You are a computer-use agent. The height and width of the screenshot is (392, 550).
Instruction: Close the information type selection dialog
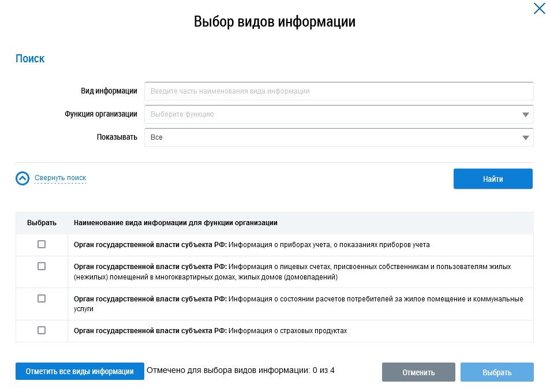539,9
